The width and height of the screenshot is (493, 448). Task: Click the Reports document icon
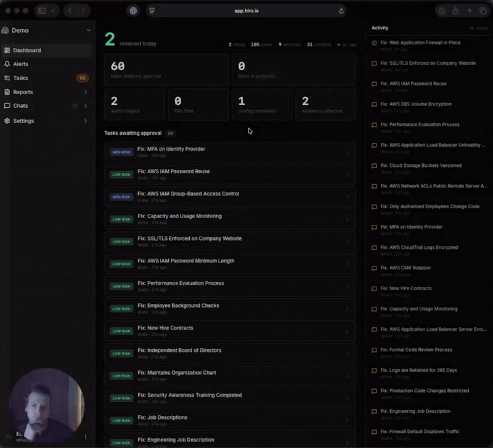tap(7, 92)
